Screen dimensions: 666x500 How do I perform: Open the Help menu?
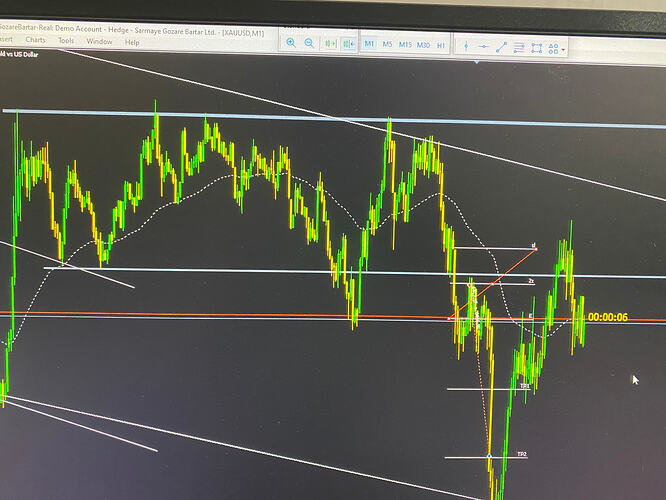(132, 42)
